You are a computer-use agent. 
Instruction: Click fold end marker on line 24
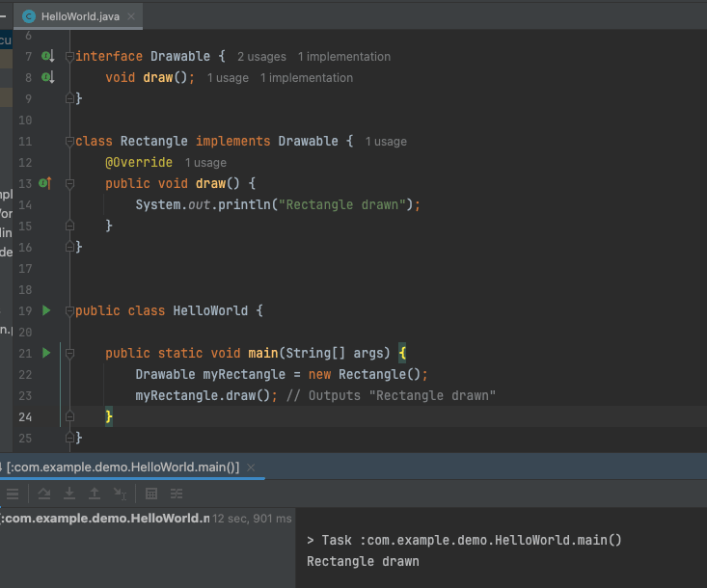click(x=69, y=416)
